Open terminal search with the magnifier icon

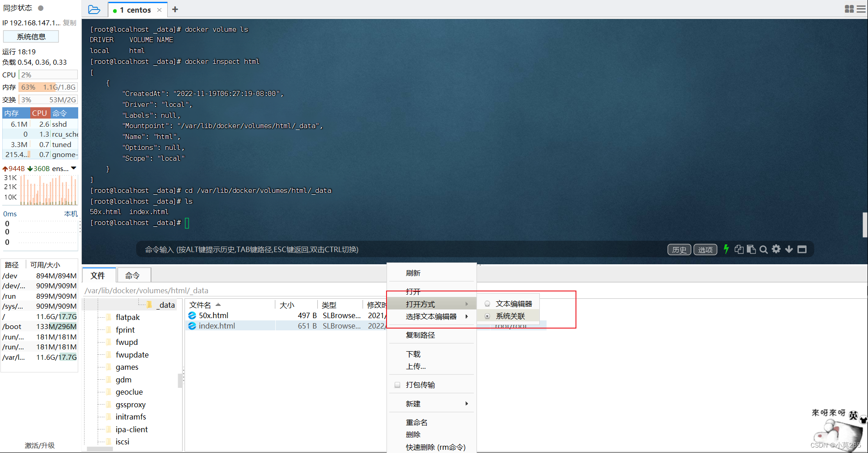pos(764,249)
